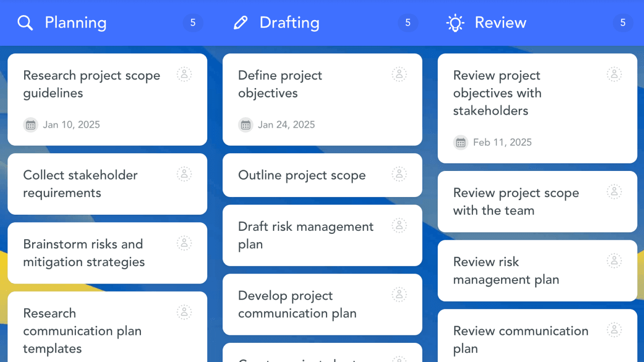Click calendar icon next to Feb 11, 2025

[461, 142]
